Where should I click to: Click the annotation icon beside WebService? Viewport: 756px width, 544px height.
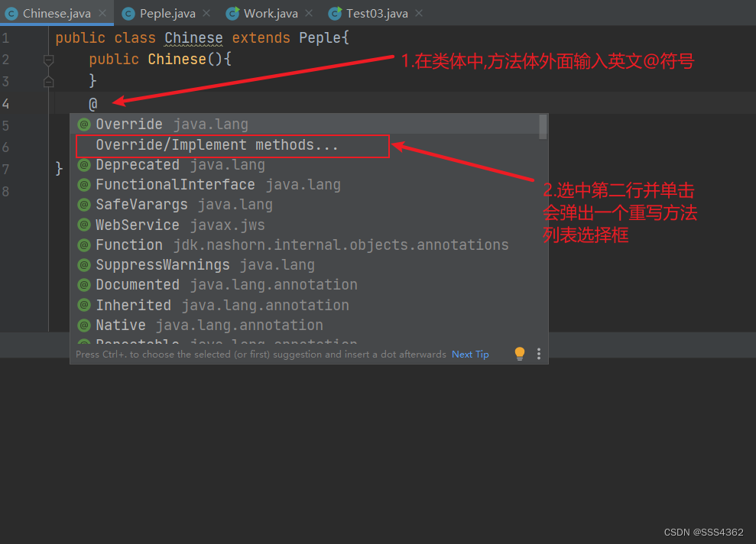84,225
